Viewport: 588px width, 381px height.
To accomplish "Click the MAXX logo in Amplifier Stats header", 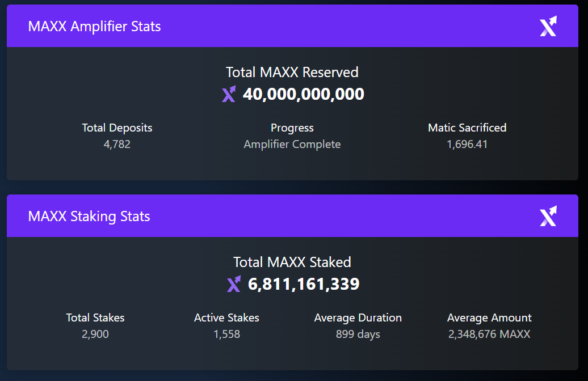I will 548,26.
